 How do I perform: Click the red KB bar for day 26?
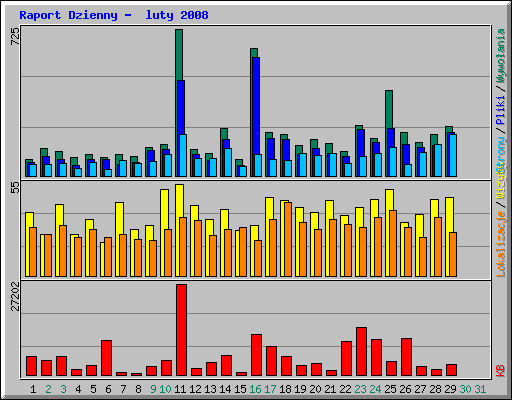pos(406,357)
